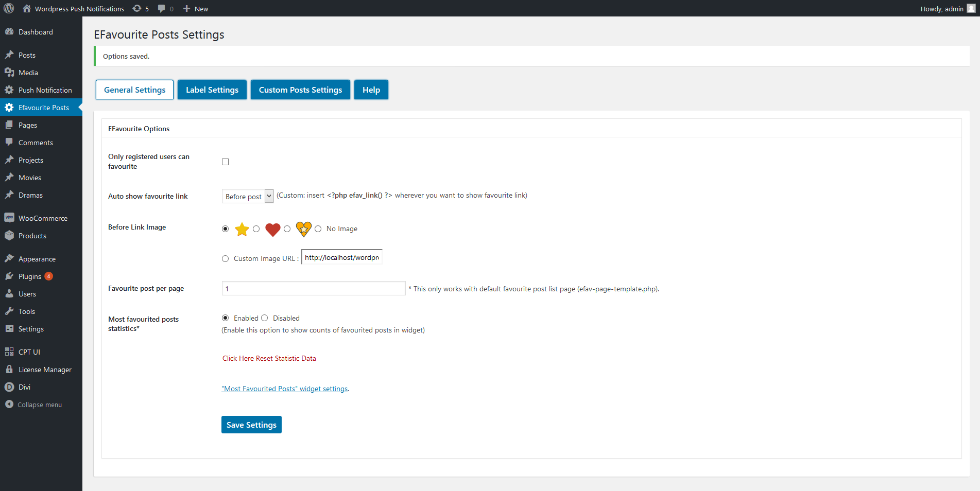Click the Dashboard gauge icon
The height and width of the screenshot is (491, 980).
coord(9,31)
